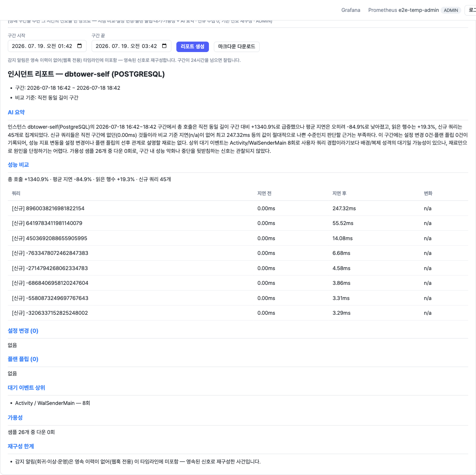Select query row -6868406958120247604
Image resolution: width=476 pixels, height=475 pixels.
pos(238,283)
